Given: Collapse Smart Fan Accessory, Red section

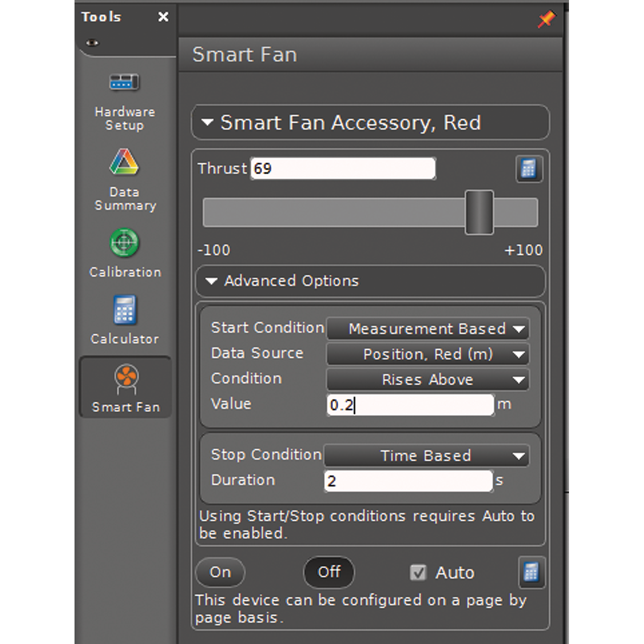Looking at the screenshot, I should (x=207, y=122).
